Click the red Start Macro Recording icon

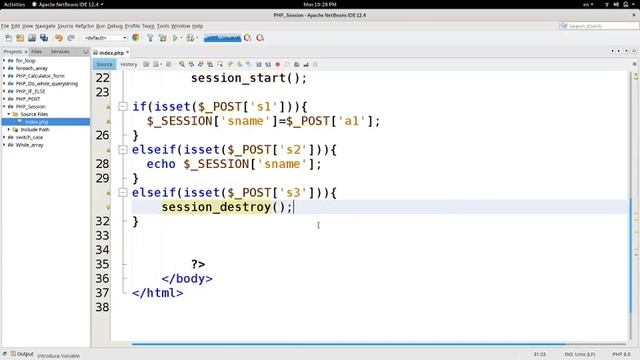click(x=278, y=64)
